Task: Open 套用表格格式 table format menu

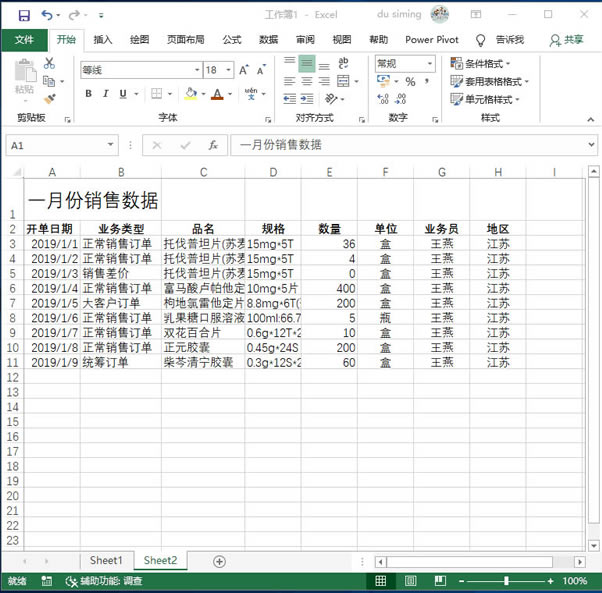Action: click(490, 81)
